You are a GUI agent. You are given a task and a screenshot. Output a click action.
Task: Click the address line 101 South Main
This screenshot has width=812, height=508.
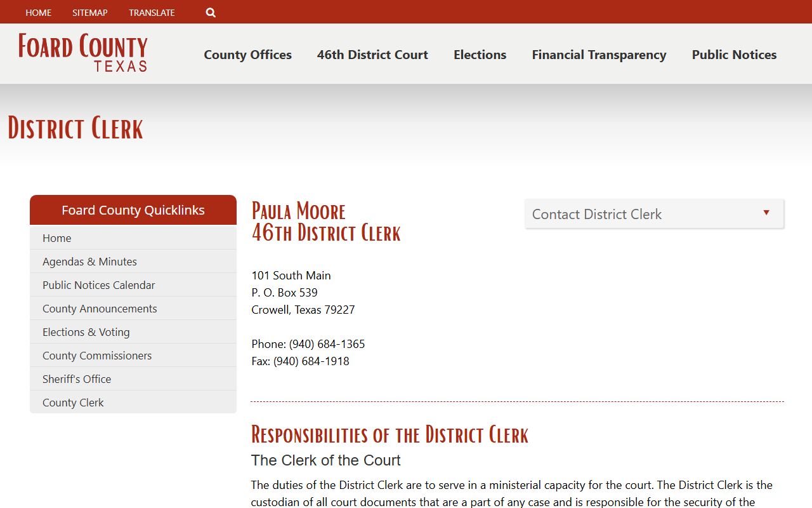(x=291, y=276)
